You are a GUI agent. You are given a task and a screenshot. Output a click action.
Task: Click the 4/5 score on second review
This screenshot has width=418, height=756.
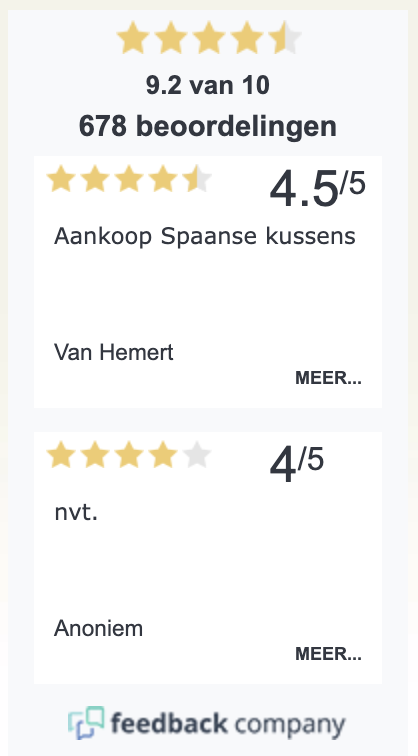(x=297, y=464)
